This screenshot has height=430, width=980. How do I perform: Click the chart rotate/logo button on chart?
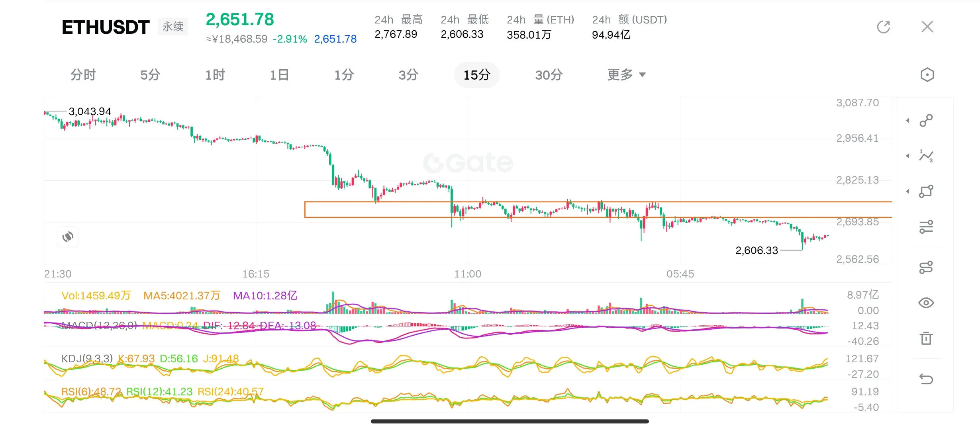tap(68, 237)
